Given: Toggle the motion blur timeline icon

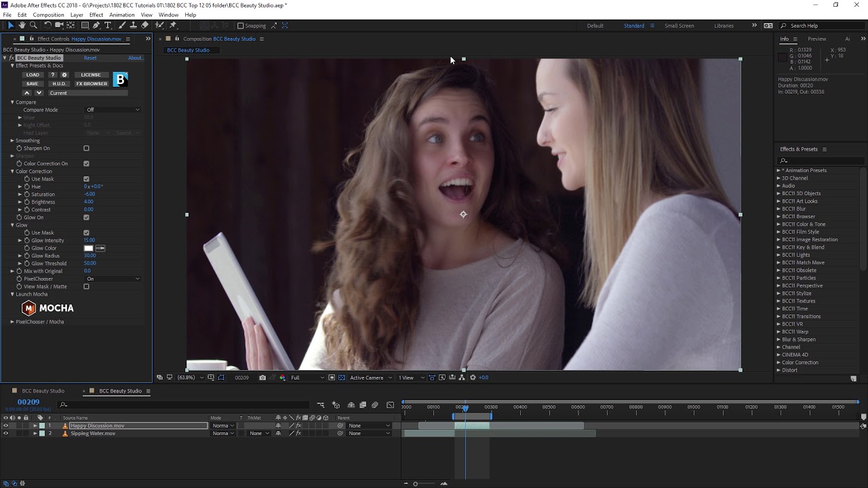Looking at the screenshot, I should (375, 405).
